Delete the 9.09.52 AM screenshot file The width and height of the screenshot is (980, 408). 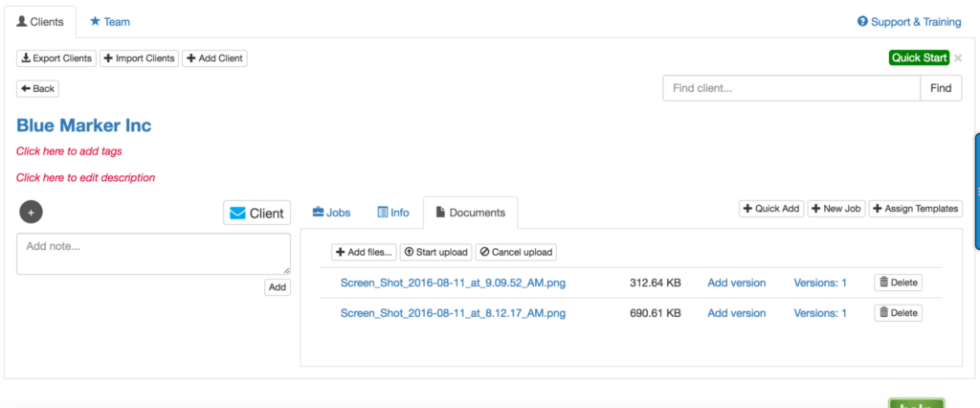coord(898,283)
